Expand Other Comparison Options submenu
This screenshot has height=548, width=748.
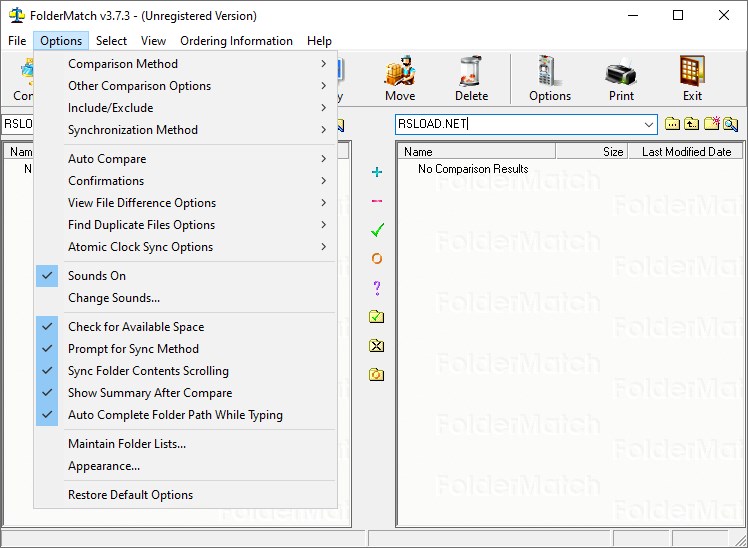pos(185,85)
